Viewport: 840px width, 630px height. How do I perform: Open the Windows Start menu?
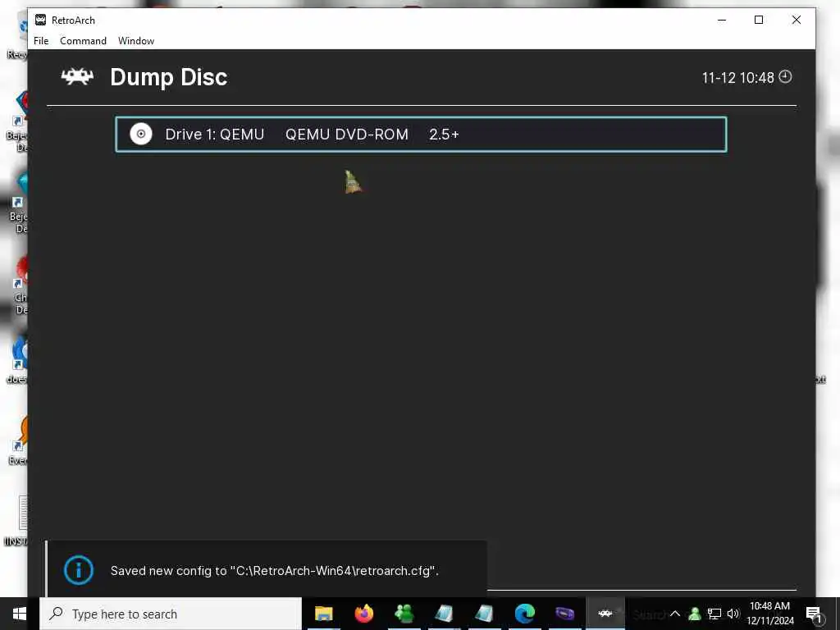click(x=20, y=614)
